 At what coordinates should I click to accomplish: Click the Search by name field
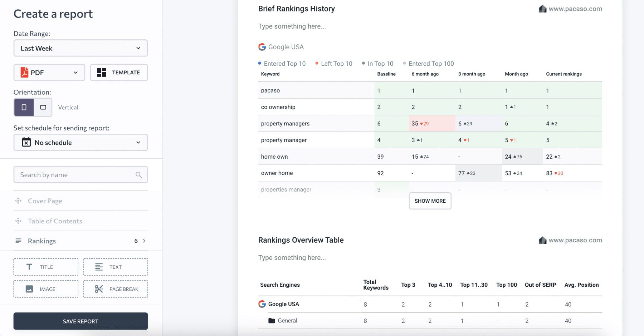(x=72, y=174)
